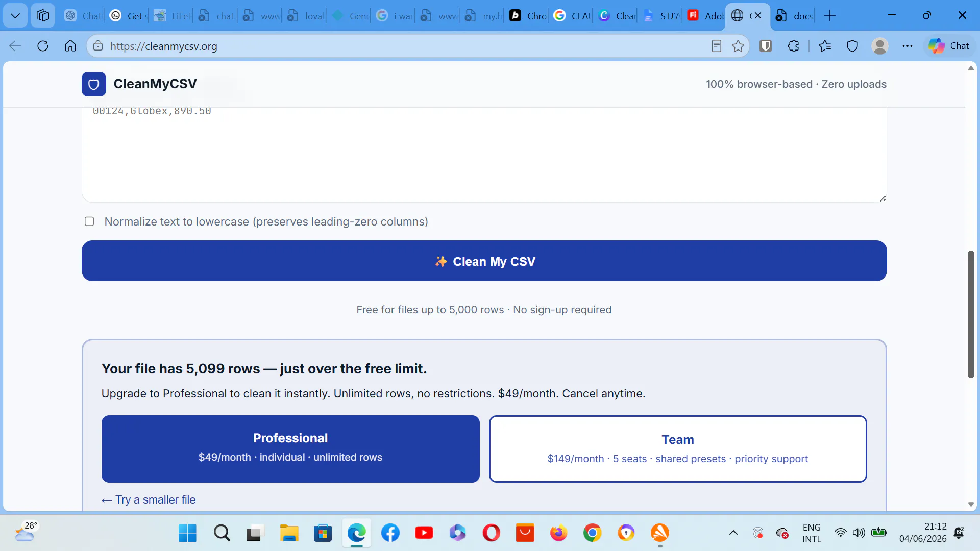Click the Clean My CSV button
The height and width of the screenshot is (551, 980).
coord(484,261)
